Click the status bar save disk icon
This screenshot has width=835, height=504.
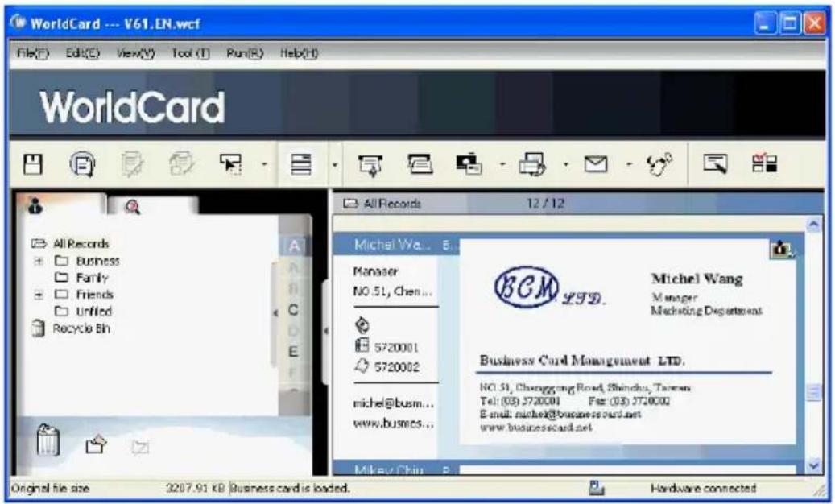[597, 488]
